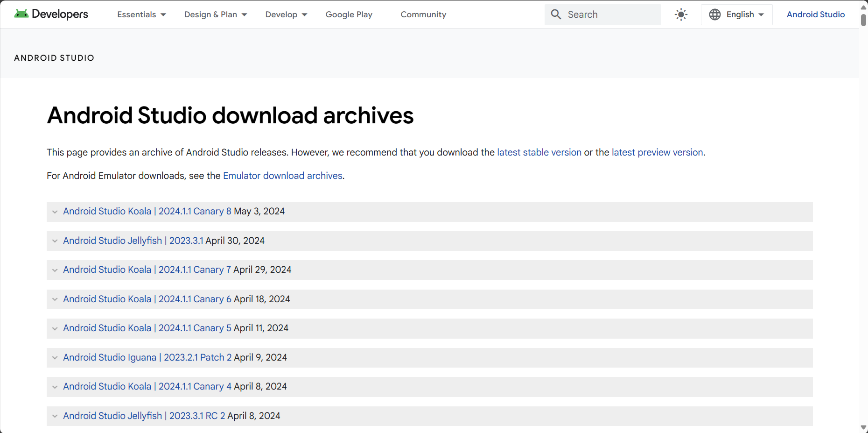Toggle the light/dark theme sun icon
Image resolution: width=868 pixels, height=433 pixels.
(681, 14)
